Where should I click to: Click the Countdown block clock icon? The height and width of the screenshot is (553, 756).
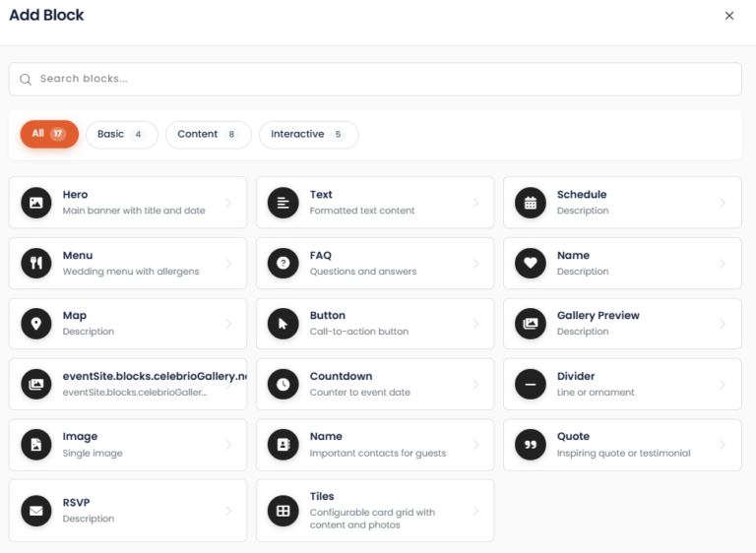283,384
